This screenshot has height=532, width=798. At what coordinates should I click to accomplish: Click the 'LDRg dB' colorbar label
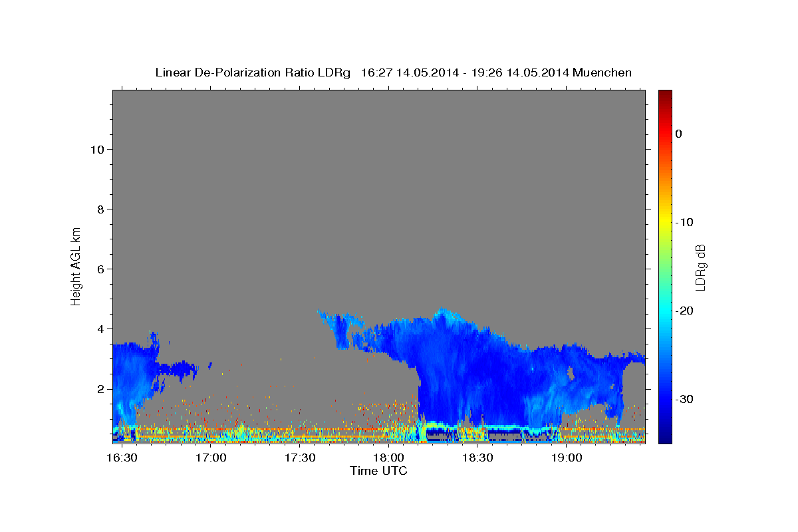point(700,267)
